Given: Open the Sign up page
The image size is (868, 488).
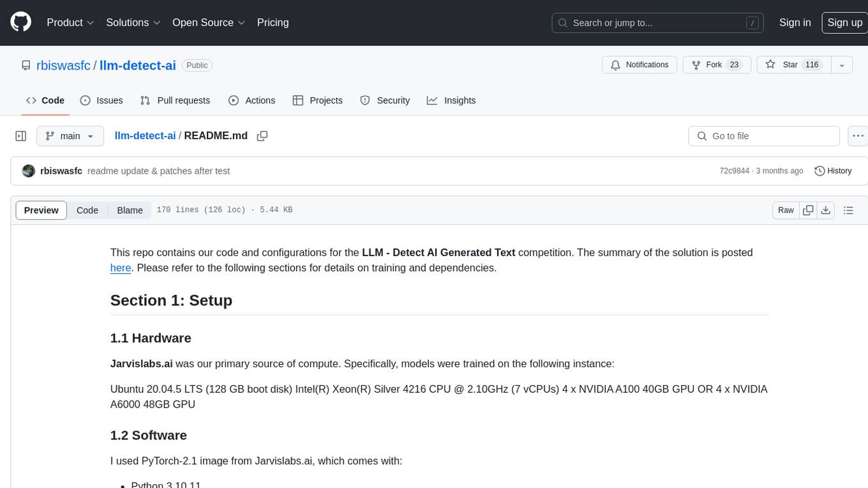Looking at the screenshot, I should (x=844, y=22).
